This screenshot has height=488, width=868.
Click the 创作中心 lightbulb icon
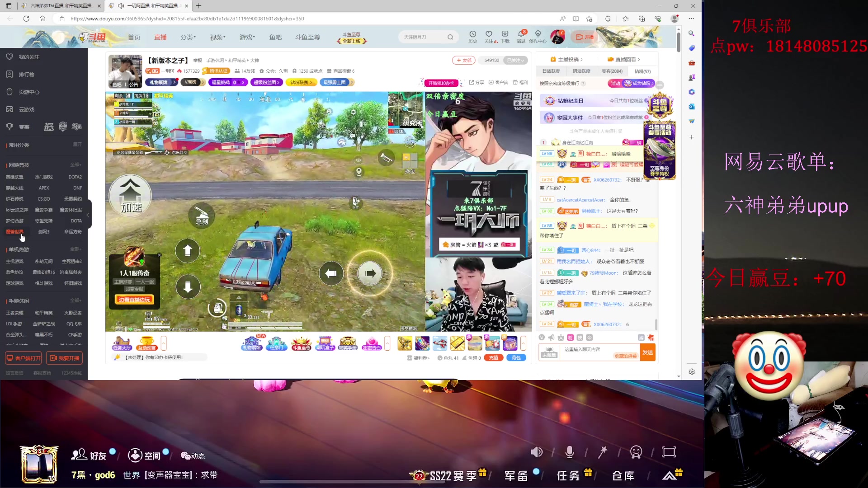click(538, 34)
